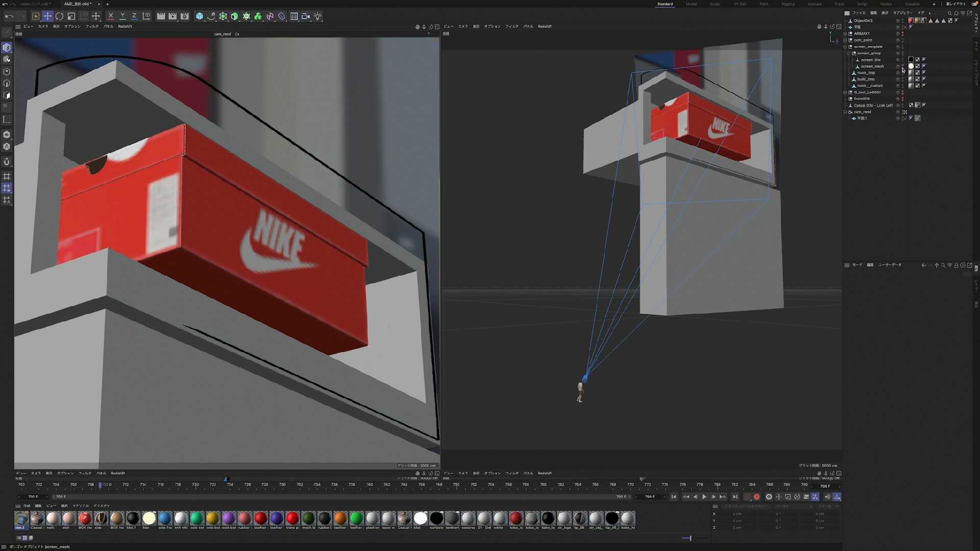The image size is (980, 551).
Task: Open the floor grid icon in toolbar
Action: [294, 16]
